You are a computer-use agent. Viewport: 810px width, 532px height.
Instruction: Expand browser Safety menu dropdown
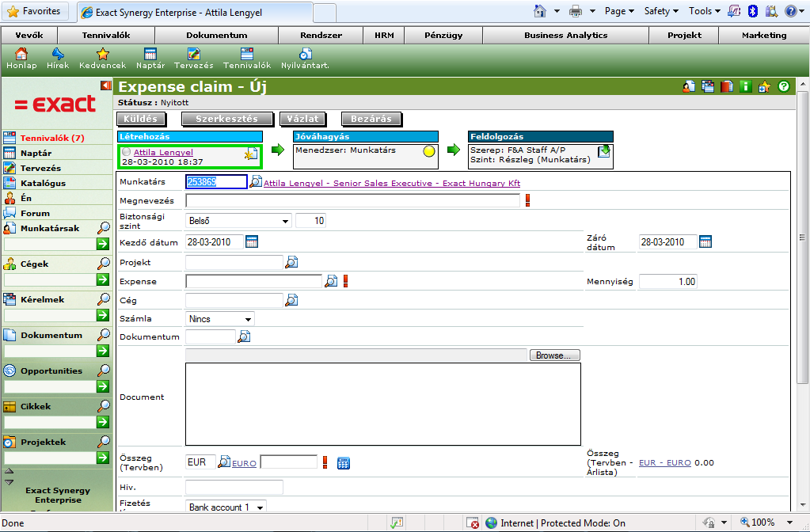[x=661, y=11]
